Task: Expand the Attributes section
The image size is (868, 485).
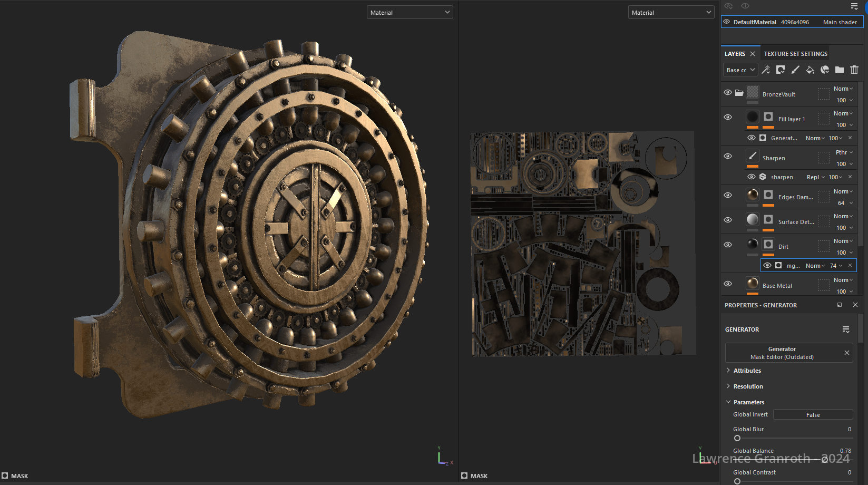Action: [x=747, y=371]
